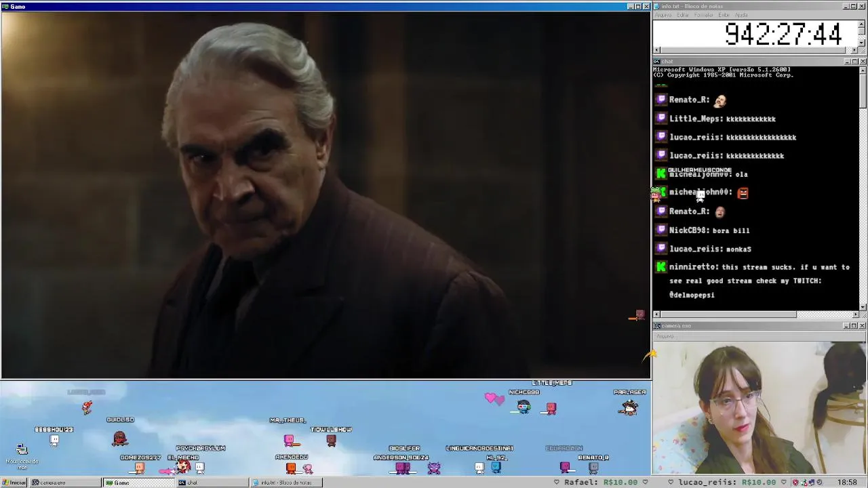Maximize the chat window

pyautogui.click(x=854, y=61)
